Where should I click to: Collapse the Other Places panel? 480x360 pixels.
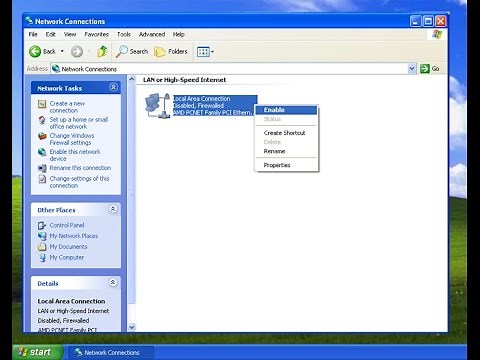[113, 209]
